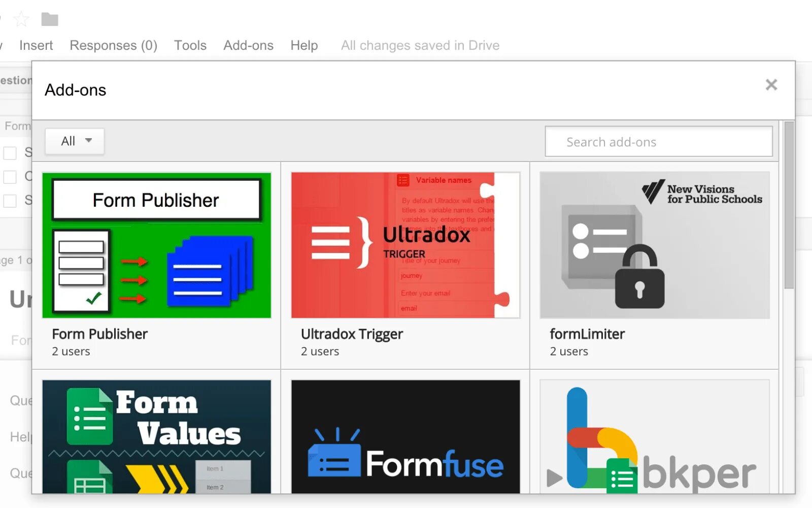Close the Add-ons dialog
This screenshot has height=508, width=812.
(771, 84)
